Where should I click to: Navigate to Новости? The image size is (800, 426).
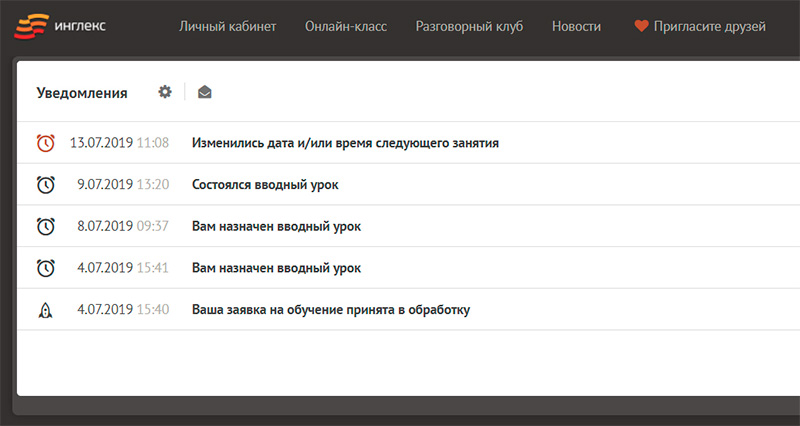click(x=576, y=26)
